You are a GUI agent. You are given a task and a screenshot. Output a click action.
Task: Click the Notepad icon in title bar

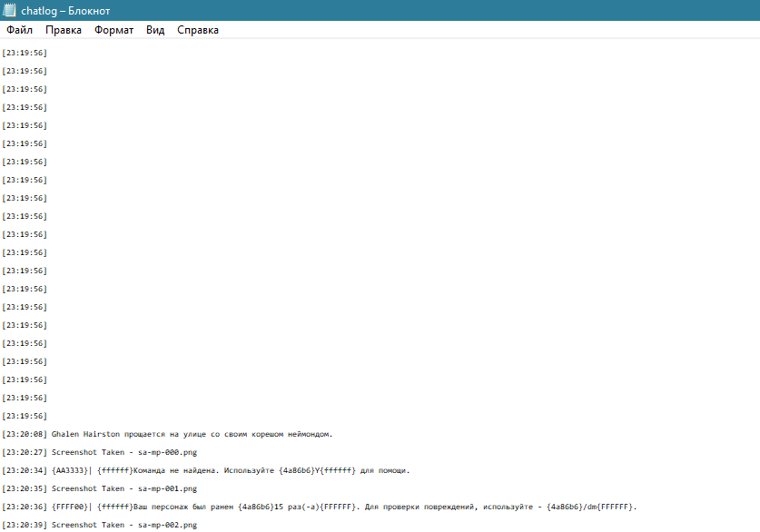(x=9, y=10)
